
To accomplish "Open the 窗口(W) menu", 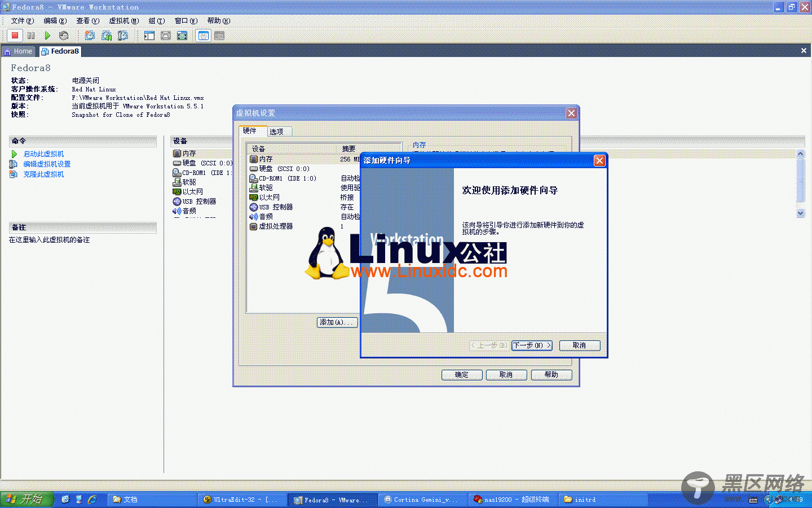I will click(186, 21).
